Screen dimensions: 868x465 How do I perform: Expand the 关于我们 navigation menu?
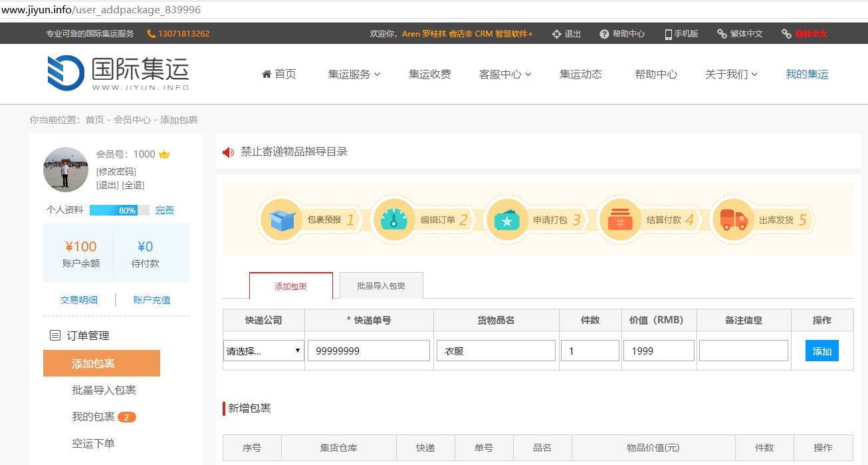click(731, 75)
